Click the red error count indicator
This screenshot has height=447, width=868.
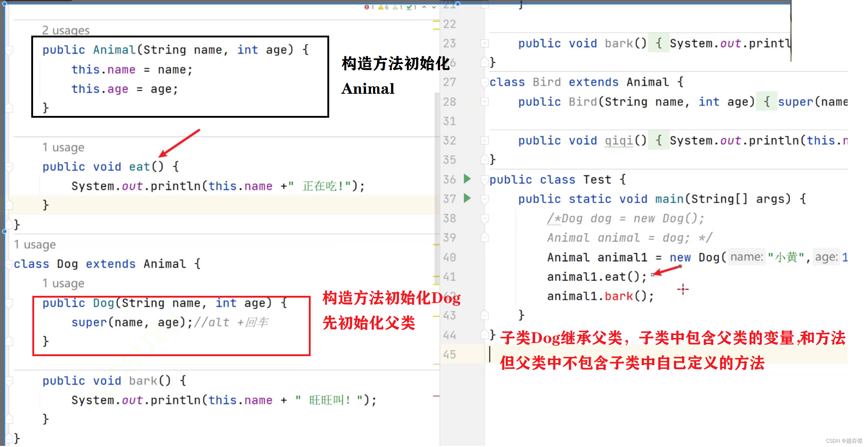[x=368, y=7]
